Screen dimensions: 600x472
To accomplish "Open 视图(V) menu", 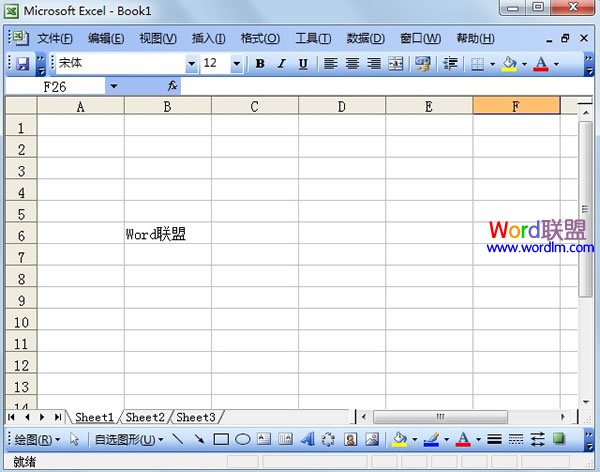I will pyautogui.click(x=158, y=38).
